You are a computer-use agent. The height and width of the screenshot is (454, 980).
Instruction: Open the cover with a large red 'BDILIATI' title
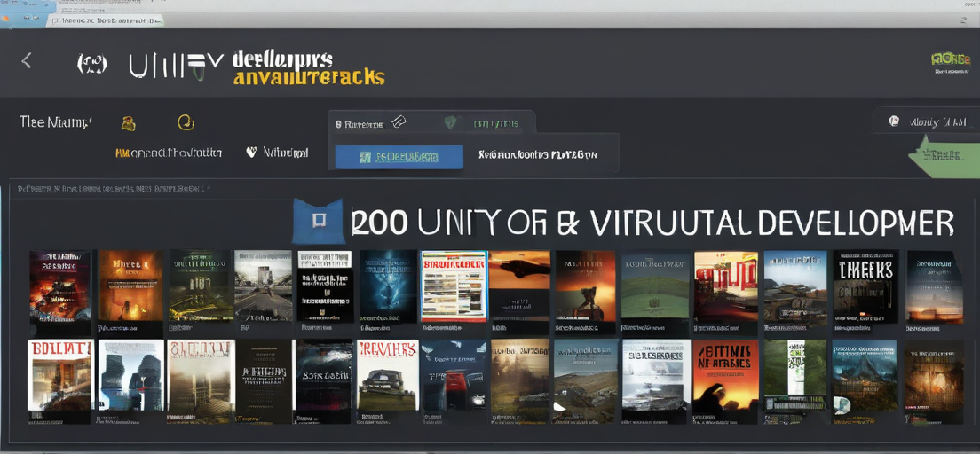60,375
